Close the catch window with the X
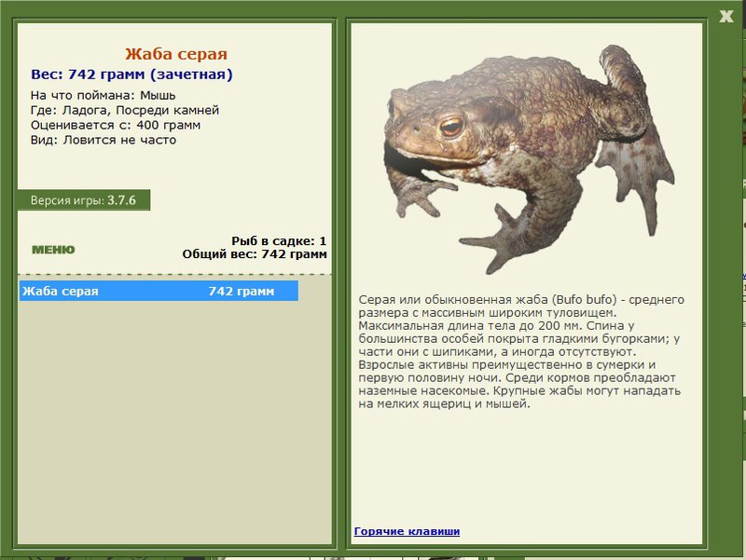Screen dimensions: 746x560 click(726, 17)
